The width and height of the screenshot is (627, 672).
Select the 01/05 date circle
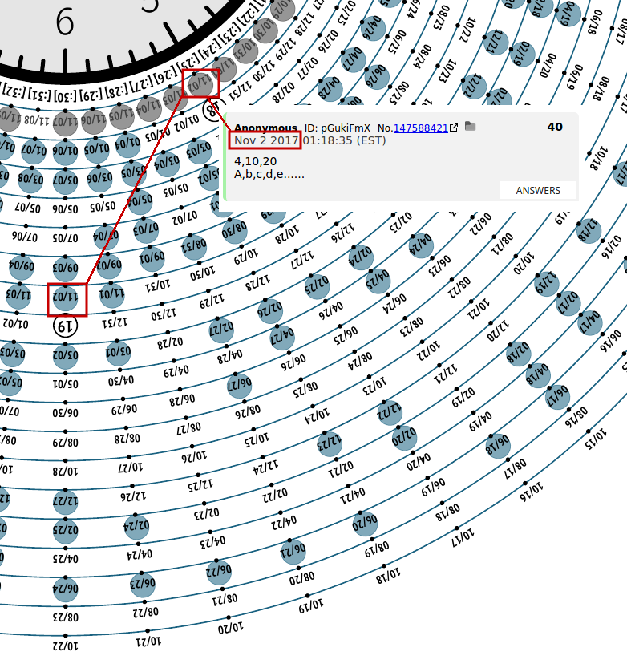pos(97,150)
